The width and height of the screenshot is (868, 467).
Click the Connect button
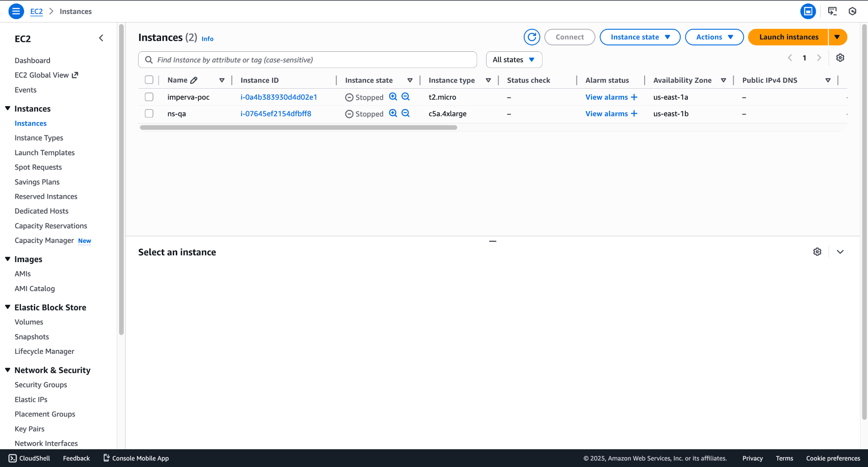point(570,37)
